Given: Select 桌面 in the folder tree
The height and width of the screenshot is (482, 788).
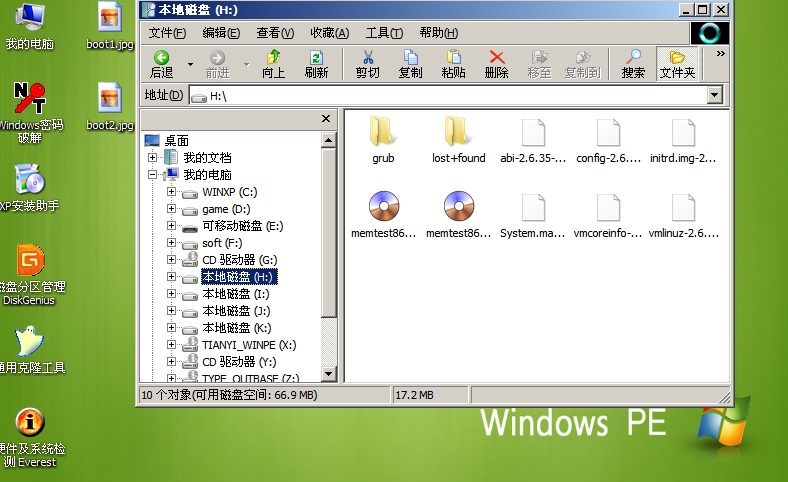Looking at the screenshot, I should (176, 140).
